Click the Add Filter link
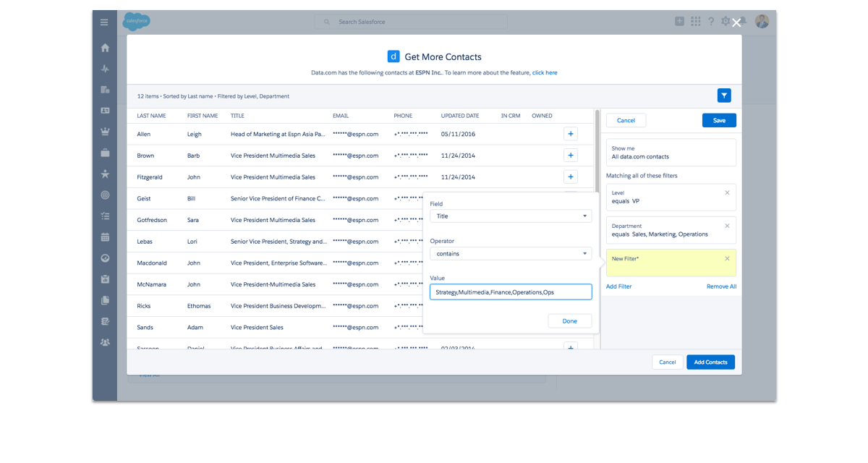The width and height of the screenshot is (868, 463). 618,286
